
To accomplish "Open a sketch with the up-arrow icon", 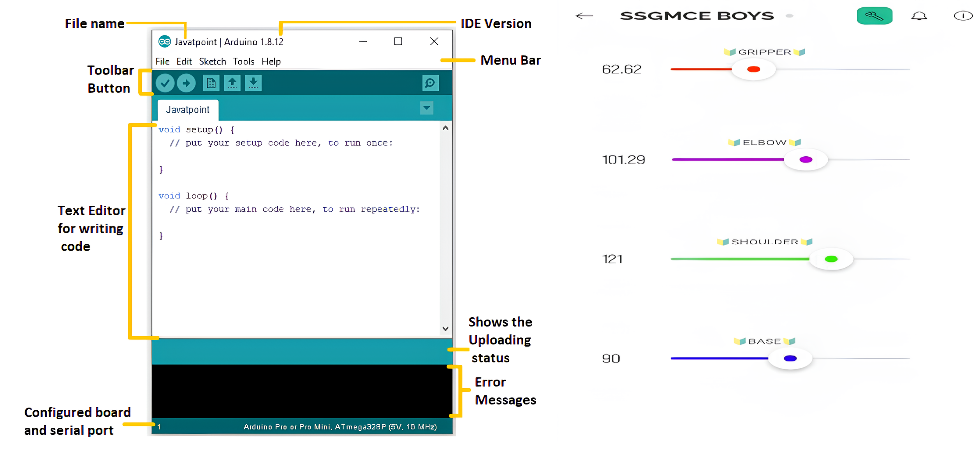I will point(232,83).
